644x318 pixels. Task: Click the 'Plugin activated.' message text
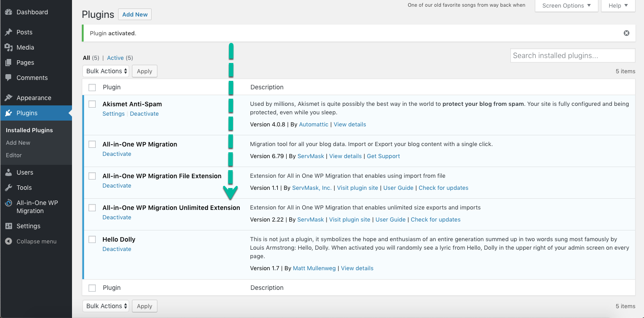click(x=113, y=33)
